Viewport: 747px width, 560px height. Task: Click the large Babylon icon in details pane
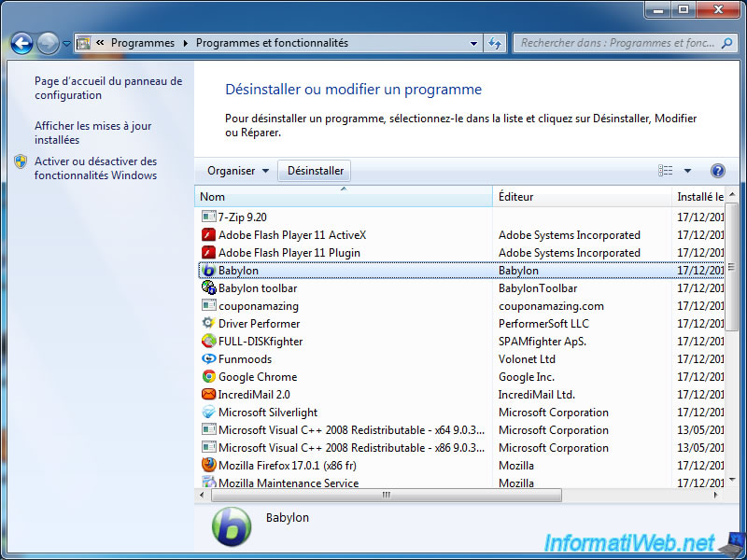[x=232, y=526]
